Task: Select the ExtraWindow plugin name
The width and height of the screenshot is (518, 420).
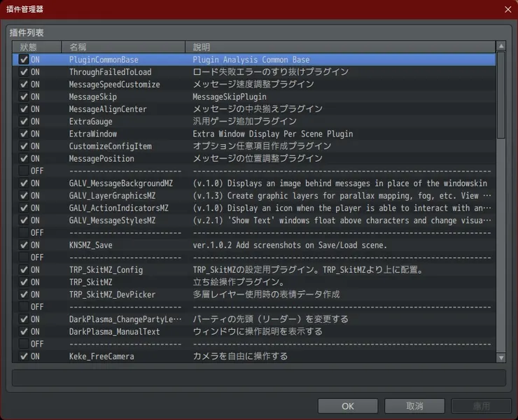Action: coord(93,134)
